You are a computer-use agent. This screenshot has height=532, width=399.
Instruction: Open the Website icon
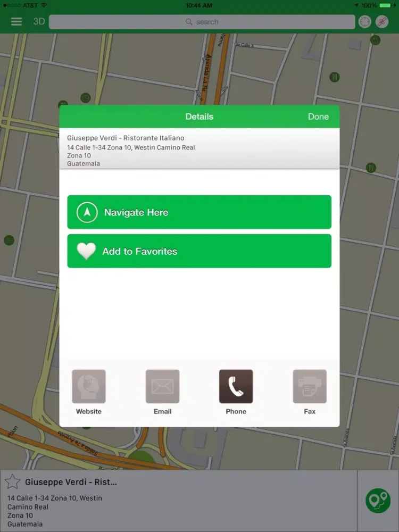tap(88, 386)
